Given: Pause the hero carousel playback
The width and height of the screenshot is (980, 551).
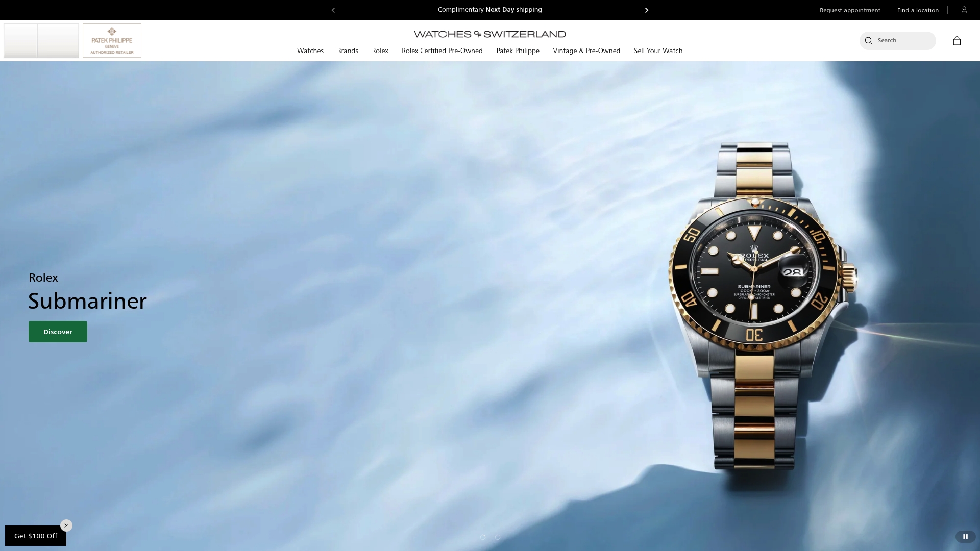Looking at the screenshot, I should (x=965, y=536).
